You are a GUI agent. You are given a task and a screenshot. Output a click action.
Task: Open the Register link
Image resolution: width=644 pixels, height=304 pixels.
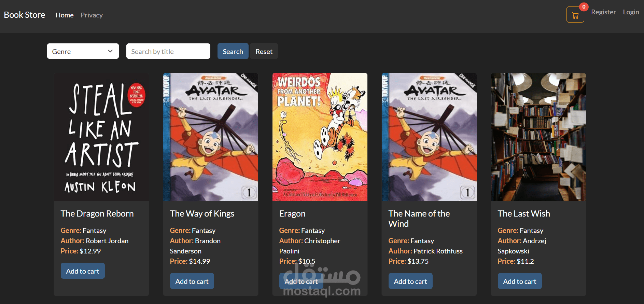click(x=603, y=12)
